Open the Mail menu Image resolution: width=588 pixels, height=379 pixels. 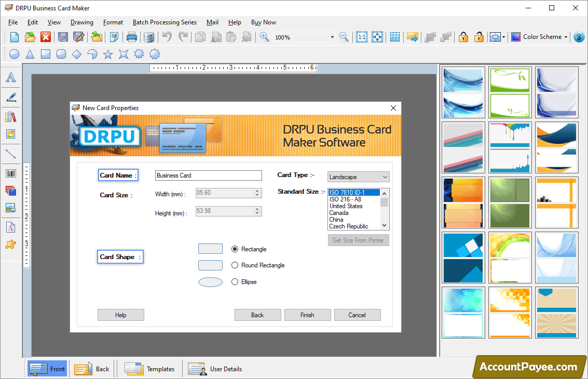click(x=212, y=22)
